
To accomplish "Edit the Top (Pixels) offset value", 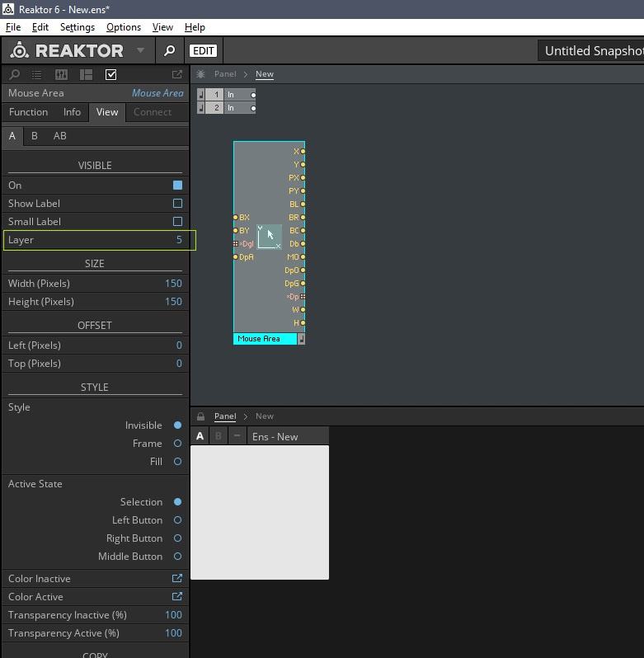I will [x=179, y=363].
